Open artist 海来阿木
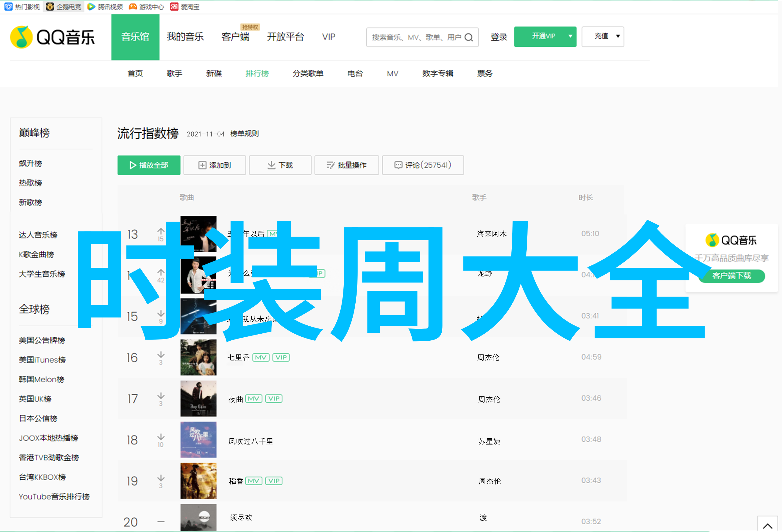 [492, 234]
